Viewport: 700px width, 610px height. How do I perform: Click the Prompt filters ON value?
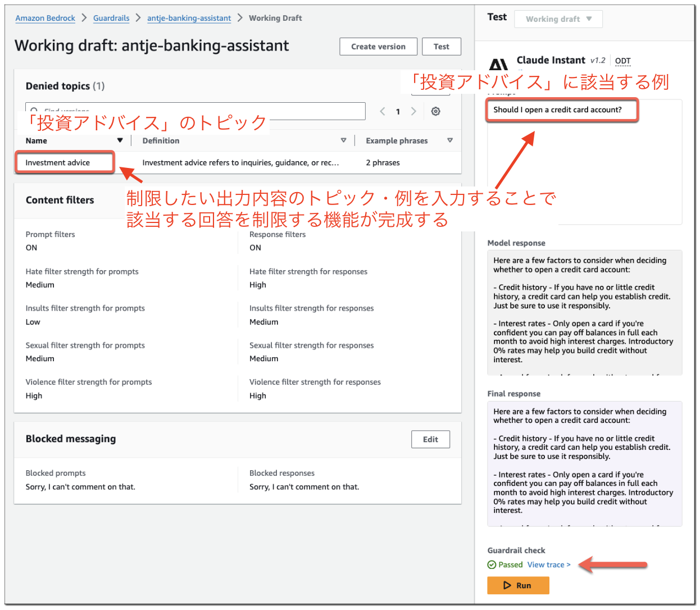[31, 248]
